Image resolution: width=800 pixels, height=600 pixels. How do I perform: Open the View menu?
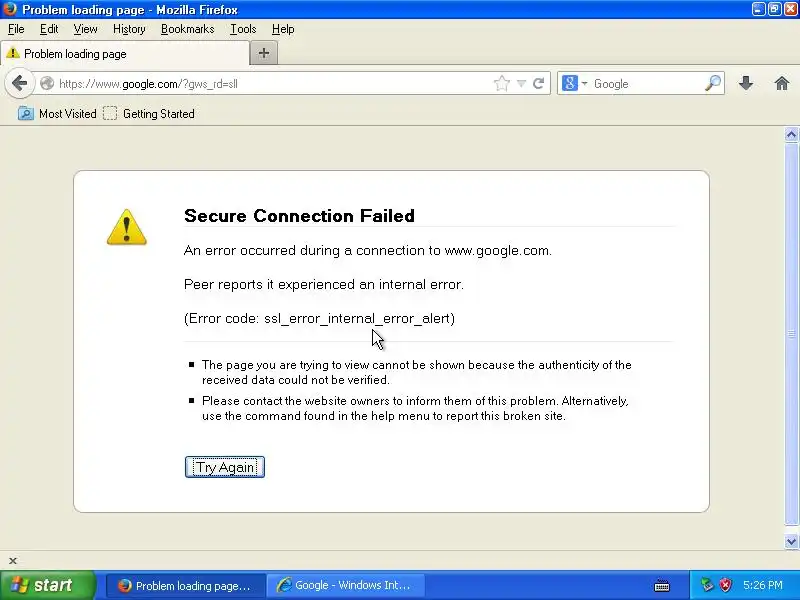85,29
